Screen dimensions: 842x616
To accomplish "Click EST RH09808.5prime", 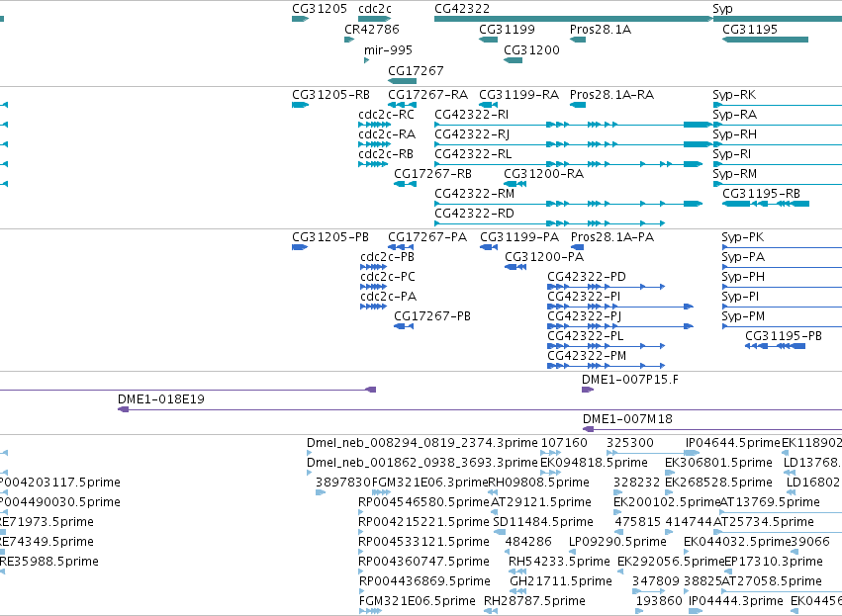I will click(x=493, y=492).
